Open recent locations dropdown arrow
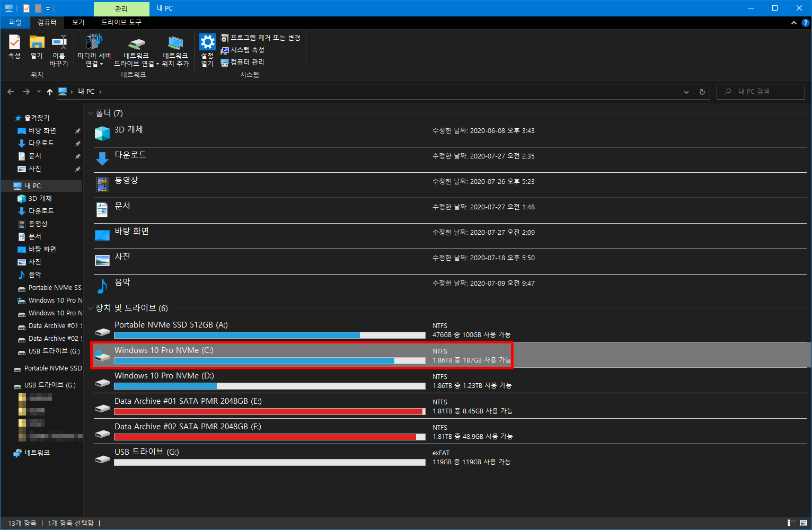The image size is (812, 530). (39, 92)
